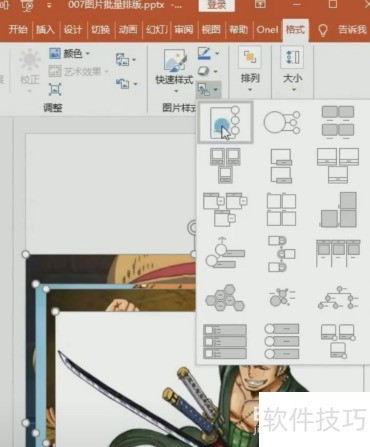Viewport: 370px width, 447px height.
Task: Click the 校正 corrections button
Action: 30,69
